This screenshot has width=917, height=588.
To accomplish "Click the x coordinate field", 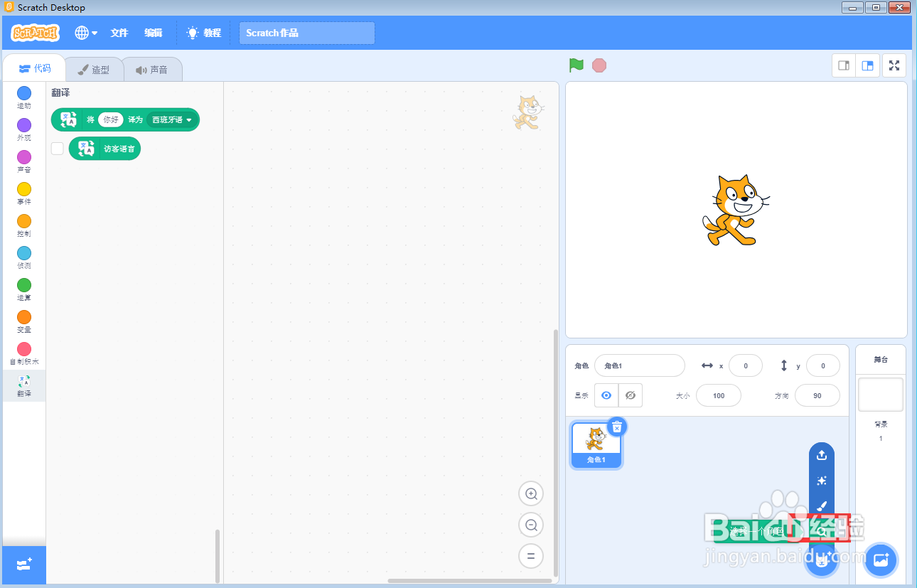I will pos(746,365).
